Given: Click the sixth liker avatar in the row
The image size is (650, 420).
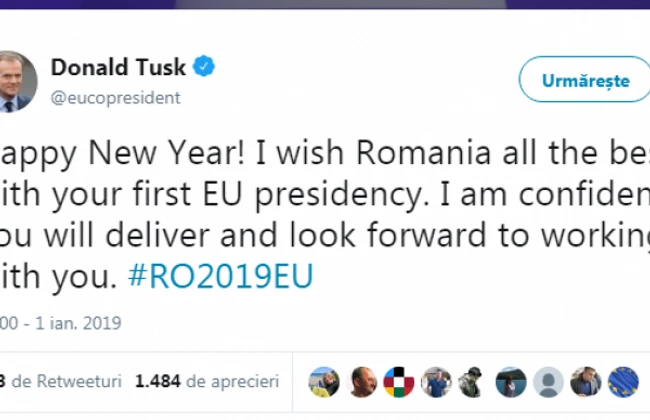Looking at the screenshot, I should (510, 381).
